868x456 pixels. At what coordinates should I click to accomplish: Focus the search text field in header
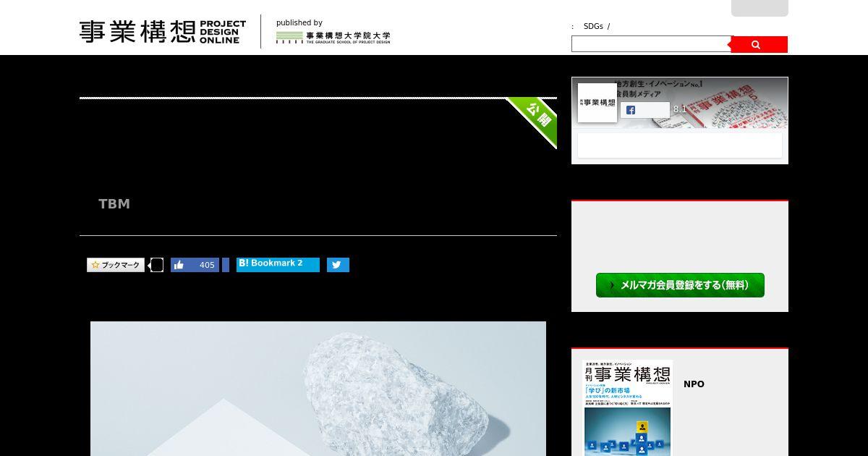pyautogui.click(x=651, y=44)
